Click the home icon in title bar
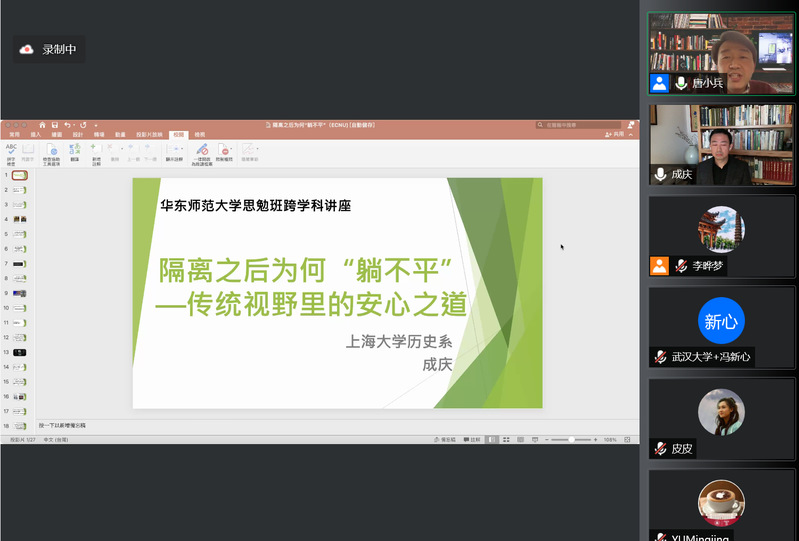This screenshot has width=799, height=541. [42, 125]
